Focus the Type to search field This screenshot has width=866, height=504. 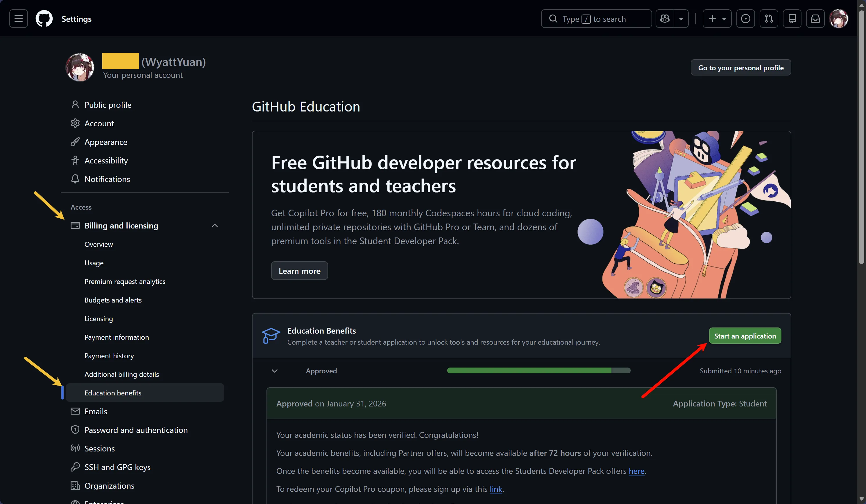tap(596, 19)
